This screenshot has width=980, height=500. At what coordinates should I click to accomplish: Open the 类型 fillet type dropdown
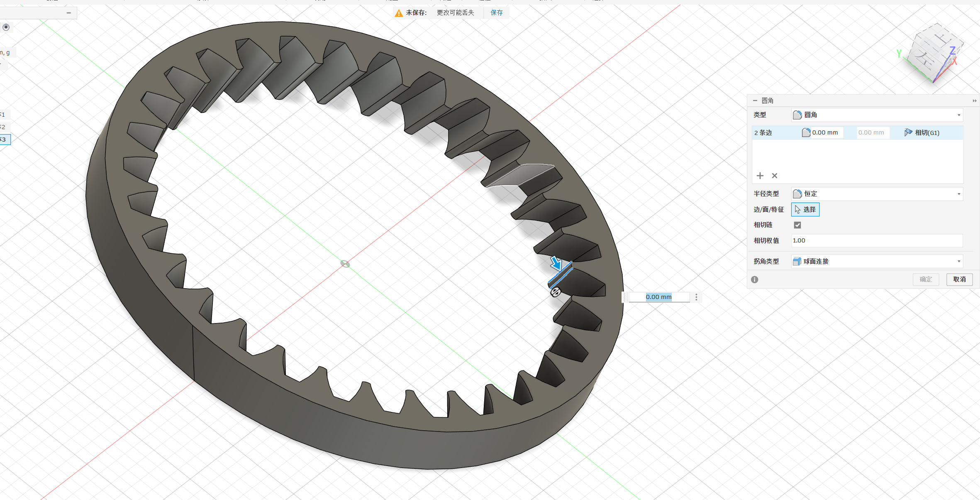tap(877, 115)
